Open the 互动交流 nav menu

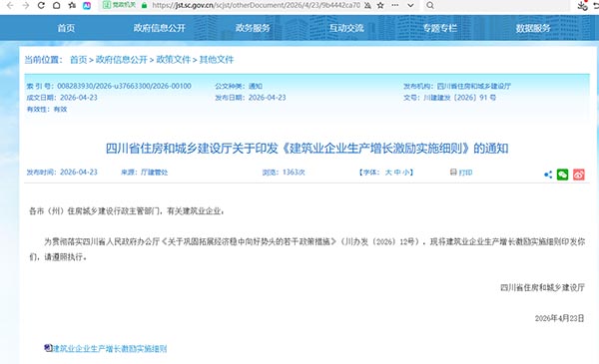click(346, 28)
